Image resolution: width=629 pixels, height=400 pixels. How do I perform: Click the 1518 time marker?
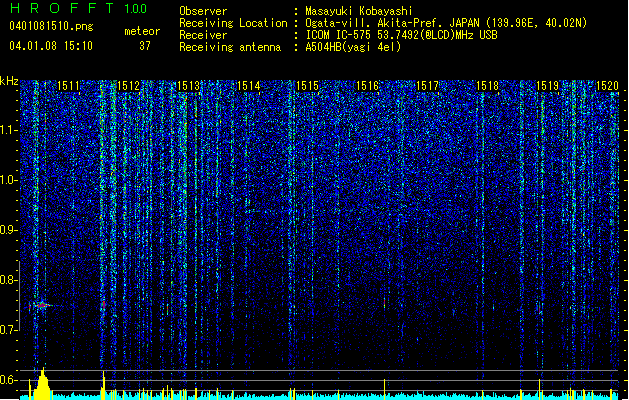(487, 86)
